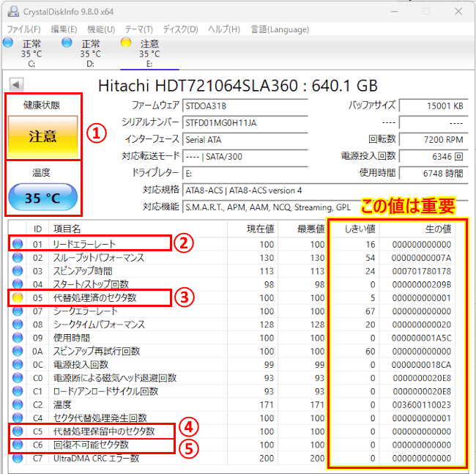Click the blue status icon for 代替処理保留中のセクタ数

18,431
